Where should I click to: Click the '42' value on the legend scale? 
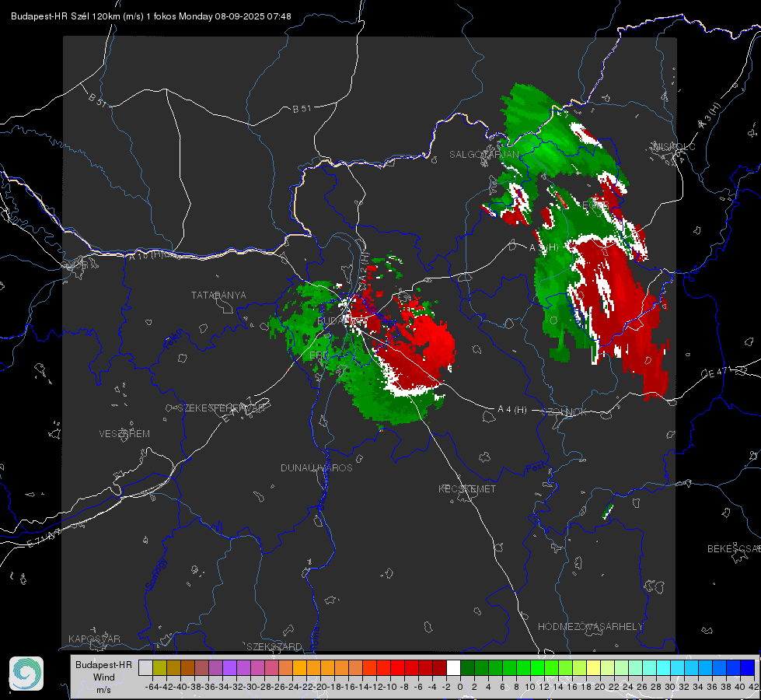click(x=753, y=687)
